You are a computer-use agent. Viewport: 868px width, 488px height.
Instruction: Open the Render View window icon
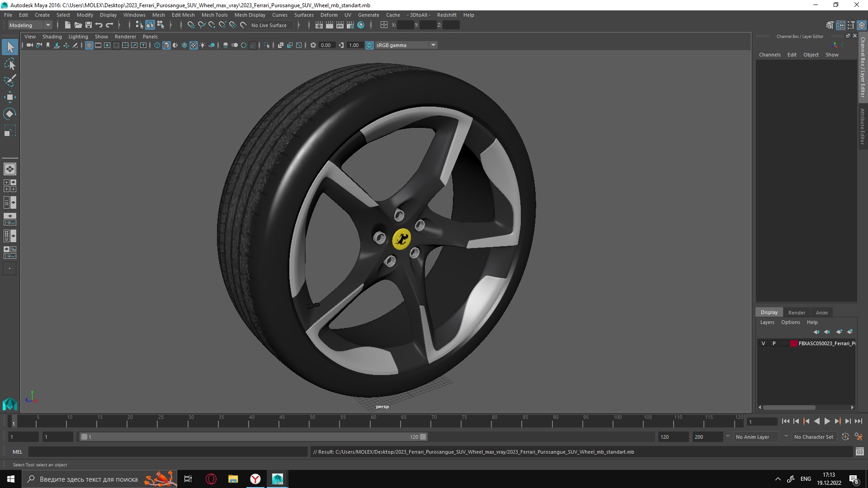pyautogui.click(x=319, y=25)
